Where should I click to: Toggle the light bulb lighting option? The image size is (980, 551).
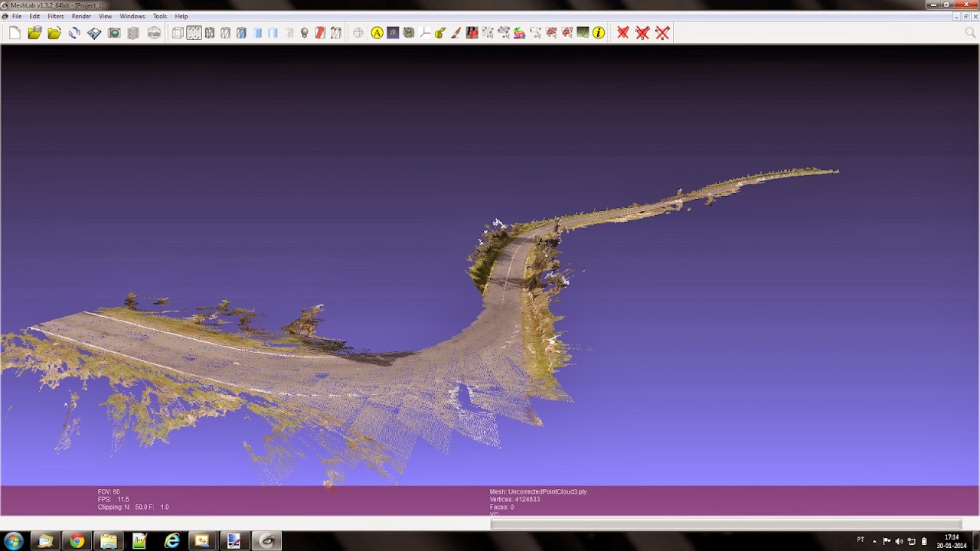point(304,33)
